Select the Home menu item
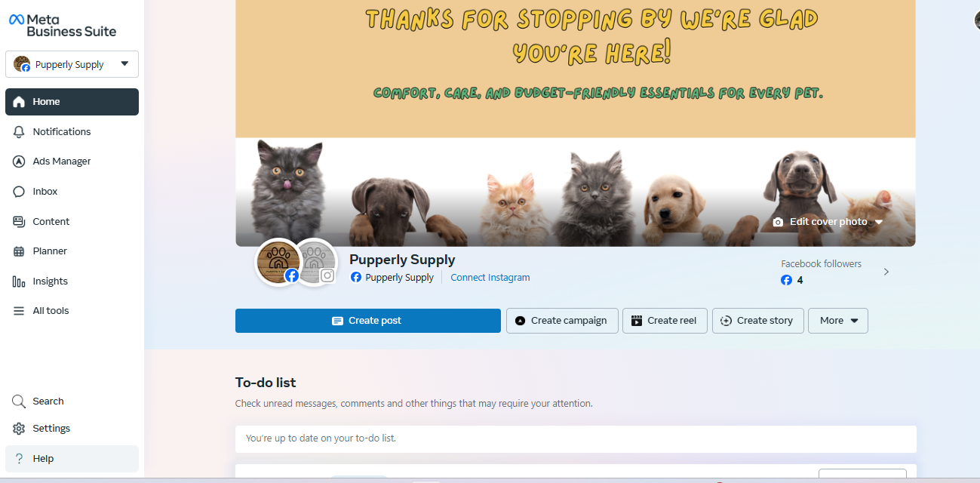The width and height of the screenshot is (980, 483). click(x=72, y=102)
